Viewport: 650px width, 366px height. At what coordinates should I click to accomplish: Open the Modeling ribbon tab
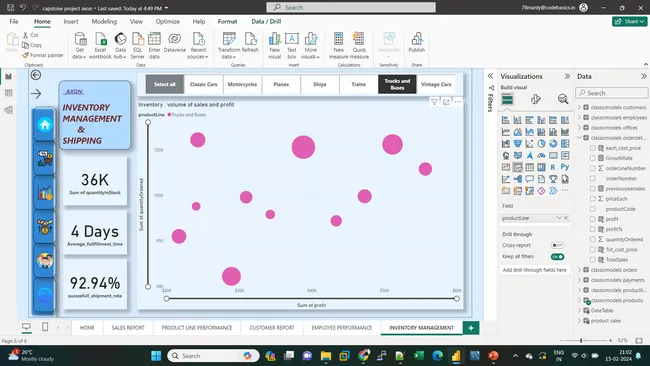tap(104, 22)
